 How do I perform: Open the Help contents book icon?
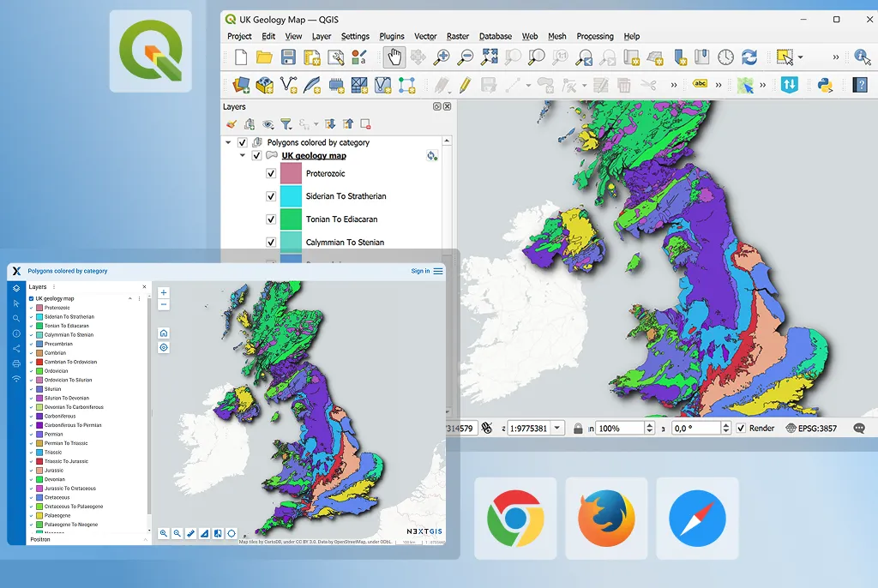(860, 85)
